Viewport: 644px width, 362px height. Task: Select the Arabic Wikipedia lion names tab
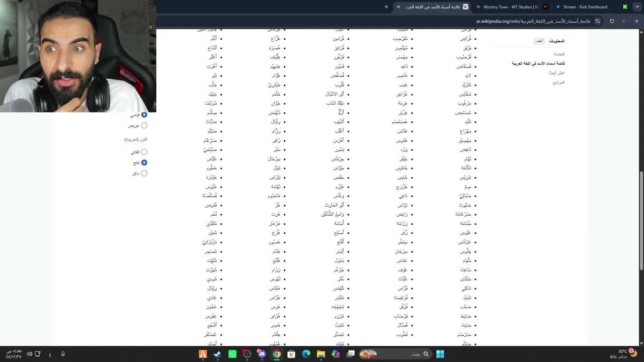(433, 7)
